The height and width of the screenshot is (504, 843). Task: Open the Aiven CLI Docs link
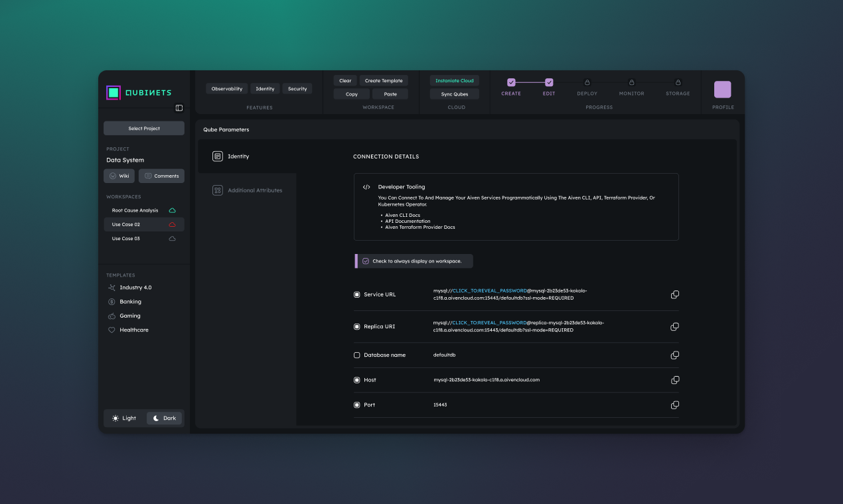[x=402, y=216]
